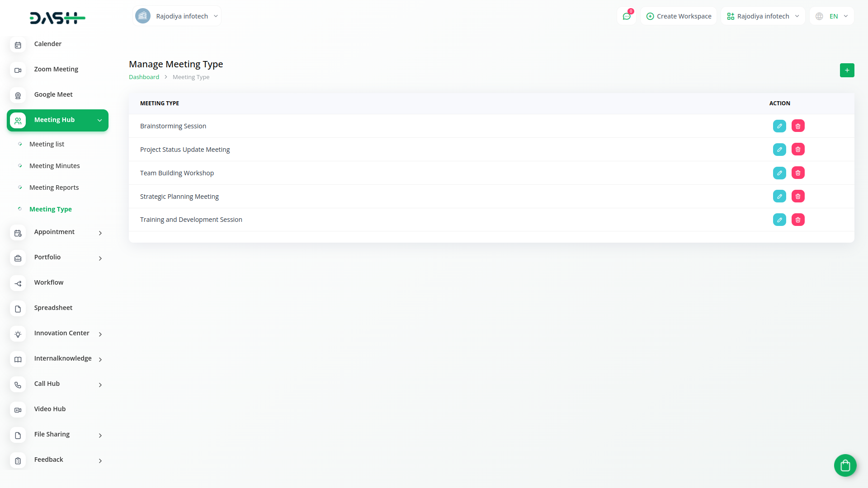This screenshot has width=868, height=488.
Task: Delete Training and Development Session entry
Action: coord(798,220)
